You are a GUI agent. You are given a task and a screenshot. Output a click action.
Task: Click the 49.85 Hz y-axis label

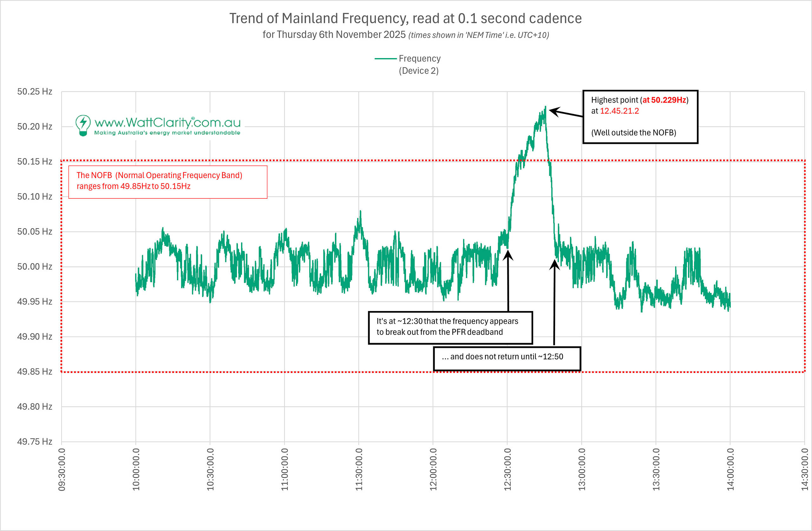click(35, 372)
